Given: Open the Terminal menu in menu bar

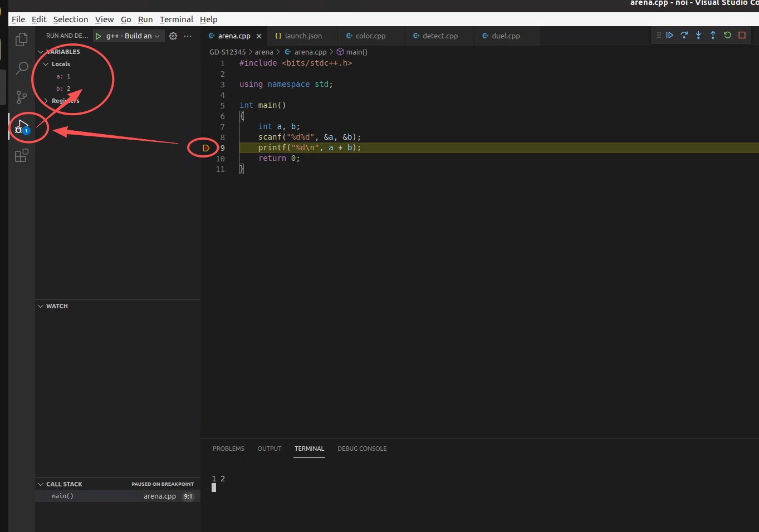Looking at the screenshot, I should (x=176, y=19).
